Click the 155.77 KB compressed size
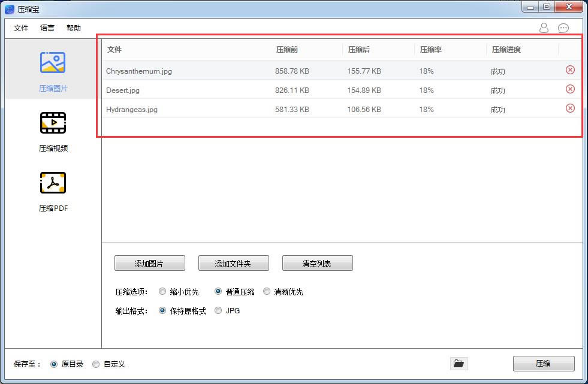This screenshot has width=588, height=384. 364,71
